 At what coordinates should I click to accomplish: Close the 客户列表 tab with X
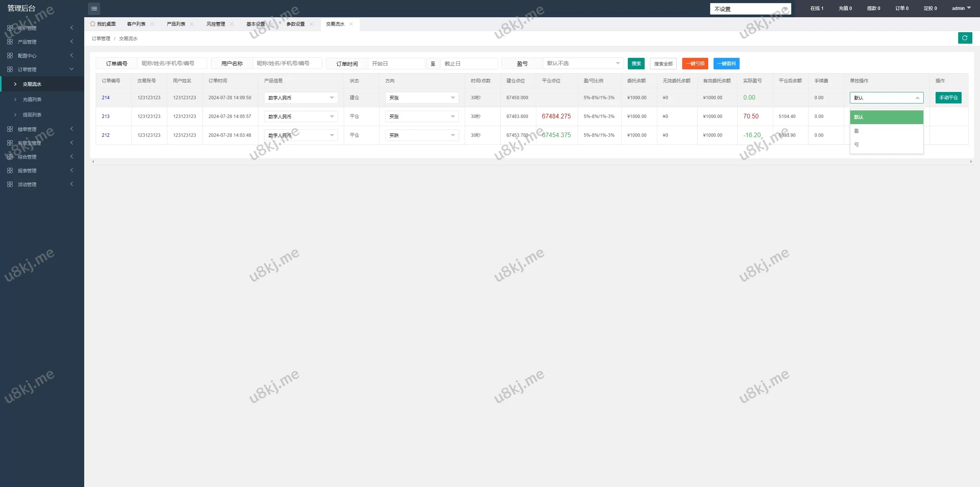click(152, 24)
